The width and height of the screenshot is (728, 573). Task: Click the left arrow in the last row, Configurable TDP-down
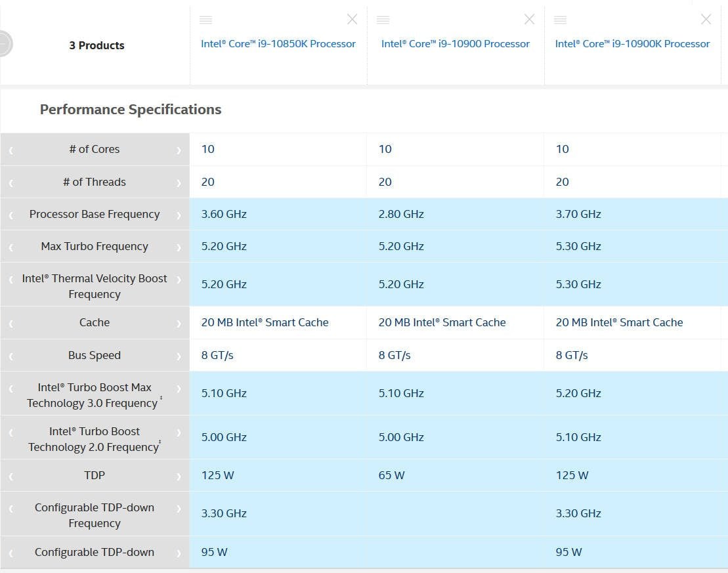[x=11, y=553]
